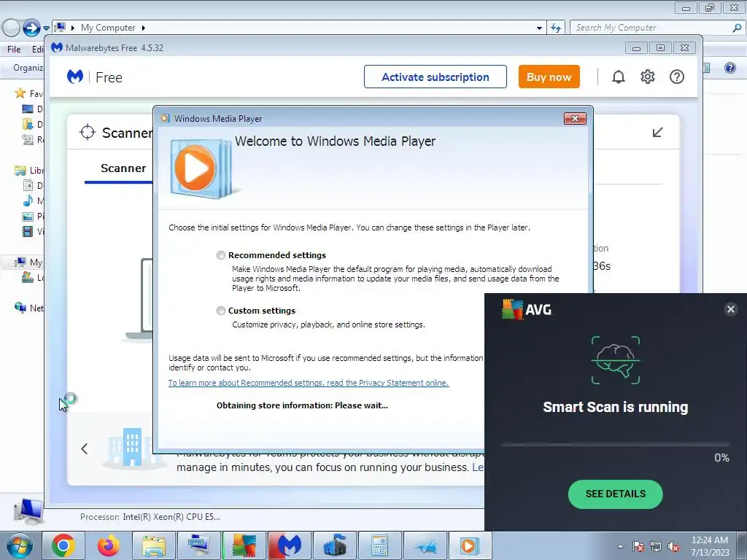
Task: Select My Computer in Explorer navigation pane
Action: pos(28,262)
